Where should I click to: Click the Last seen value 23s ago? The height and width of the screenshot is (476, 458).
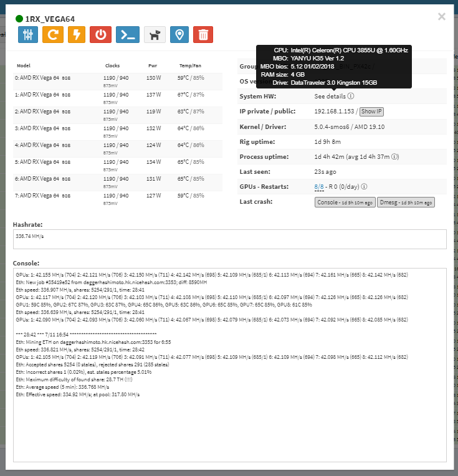[x=325, y=172]
